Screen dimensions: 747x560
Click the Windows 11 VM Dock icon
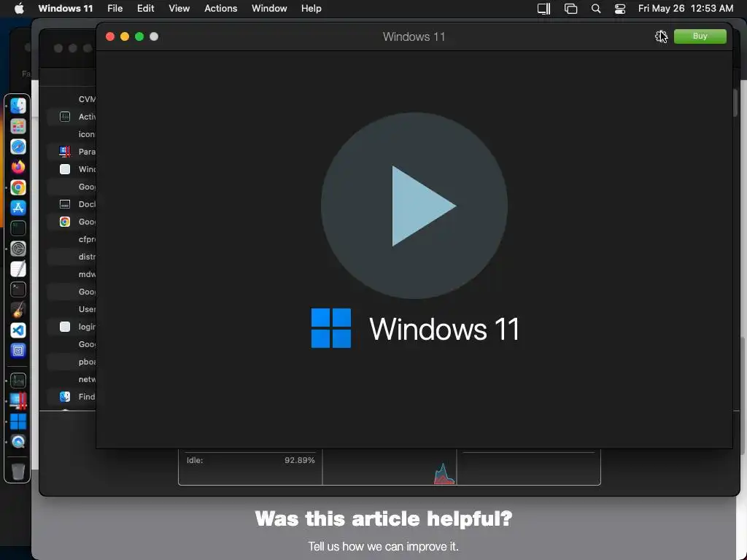click(18, 421)
